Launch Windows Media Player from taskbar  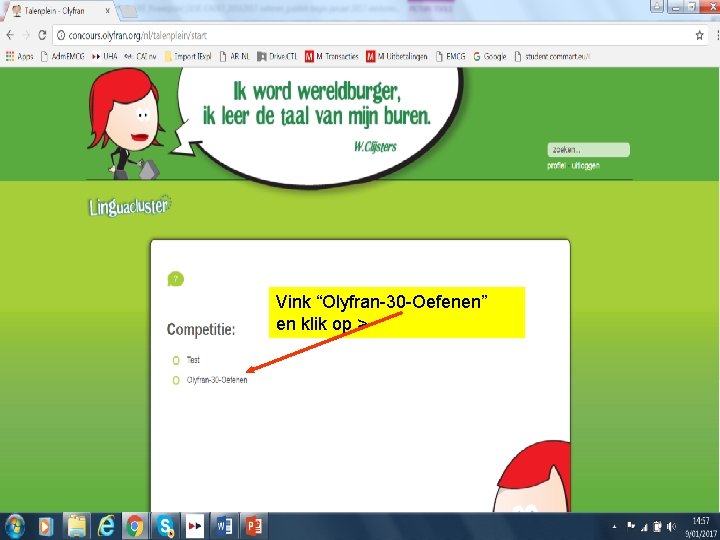point(45,526)
